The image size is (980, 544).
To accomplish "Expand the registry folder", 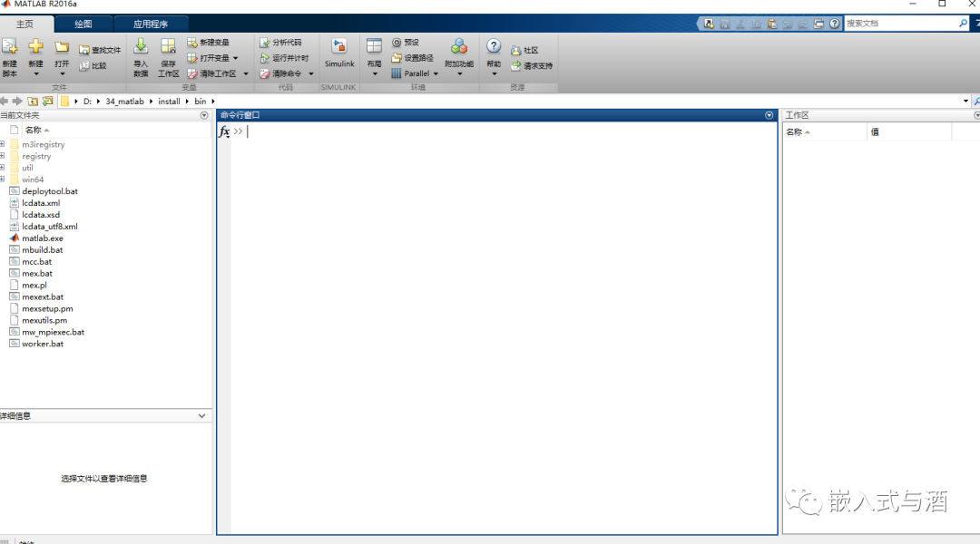I will [x=3, y=156].
